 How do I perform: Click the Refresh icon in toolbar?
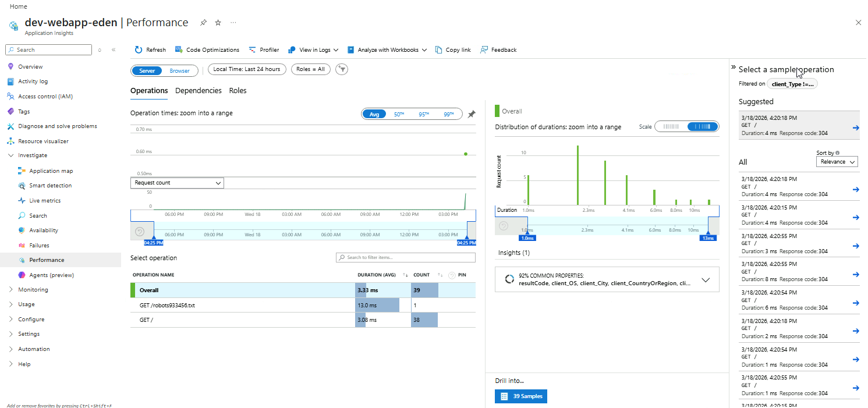click(x=139, y=50)
